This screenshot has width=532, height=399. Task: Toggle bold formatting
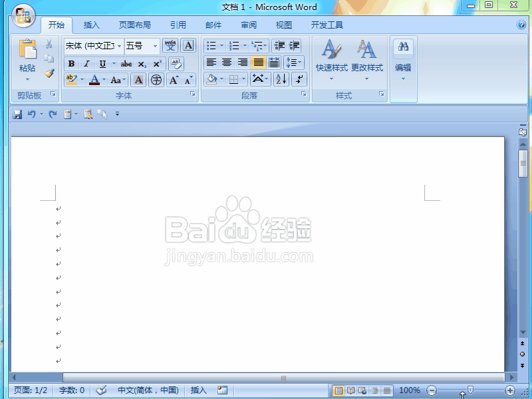pyautogui.click(x=71, y=63)
